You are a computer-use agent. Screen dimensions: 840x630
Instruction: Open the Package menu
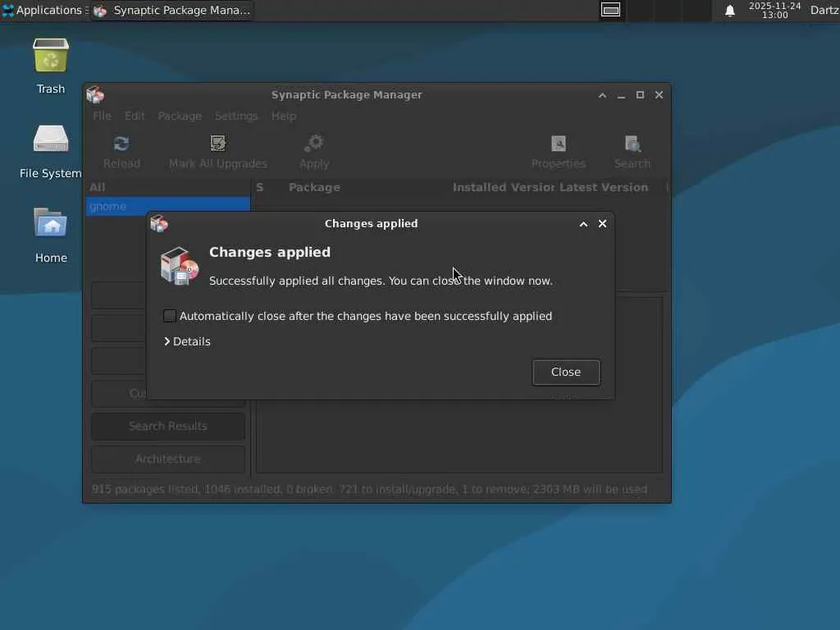[x=180, y=116]
